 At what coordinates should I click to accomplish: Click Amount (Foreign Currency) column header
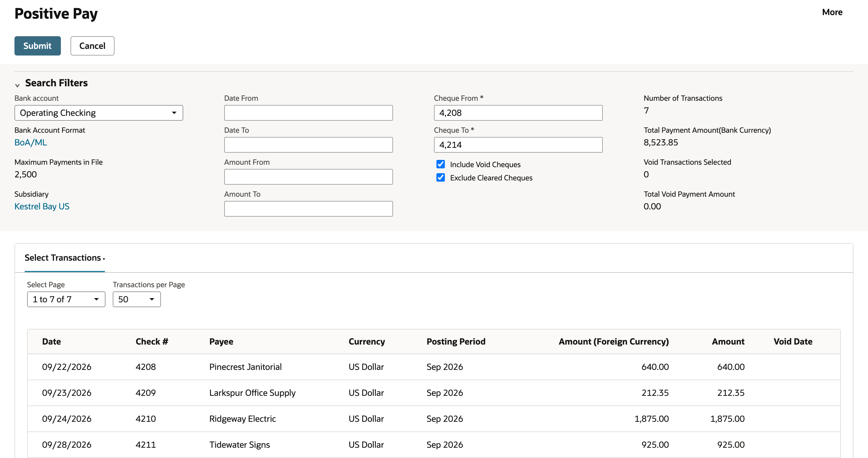614,341
